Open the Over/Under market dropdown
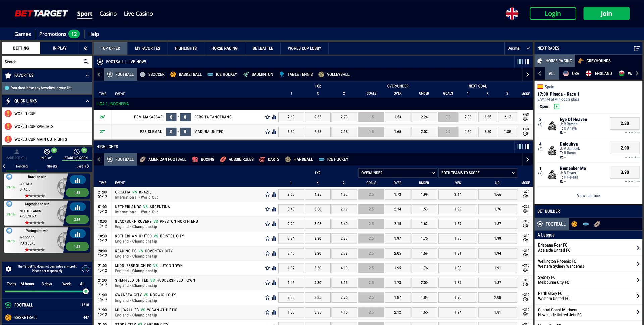 [397, 173]
